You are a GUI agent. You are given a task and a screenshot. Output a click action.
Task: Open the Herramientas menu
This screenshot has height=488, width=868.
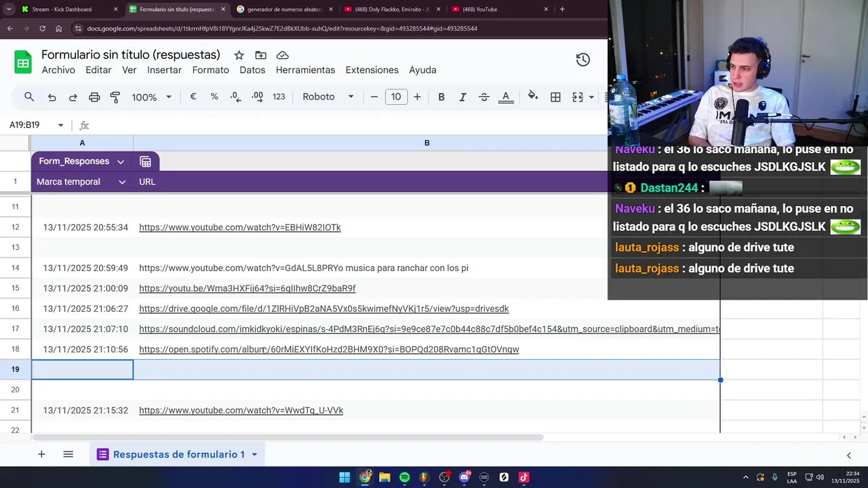[305, 70]
